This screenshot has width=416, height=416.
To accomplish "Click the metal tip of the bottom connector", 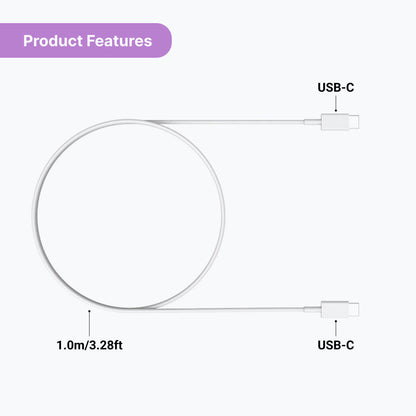I will point(354,309).
